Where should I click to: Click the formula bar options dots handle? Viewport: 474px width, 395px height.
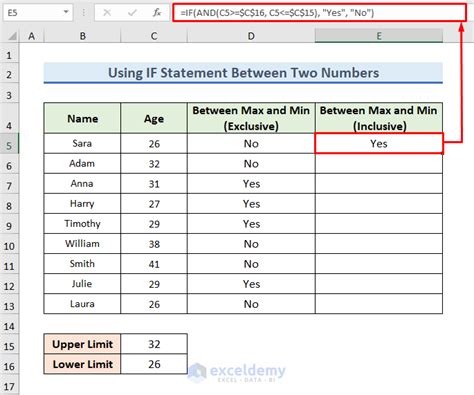[x=84, y=13]
